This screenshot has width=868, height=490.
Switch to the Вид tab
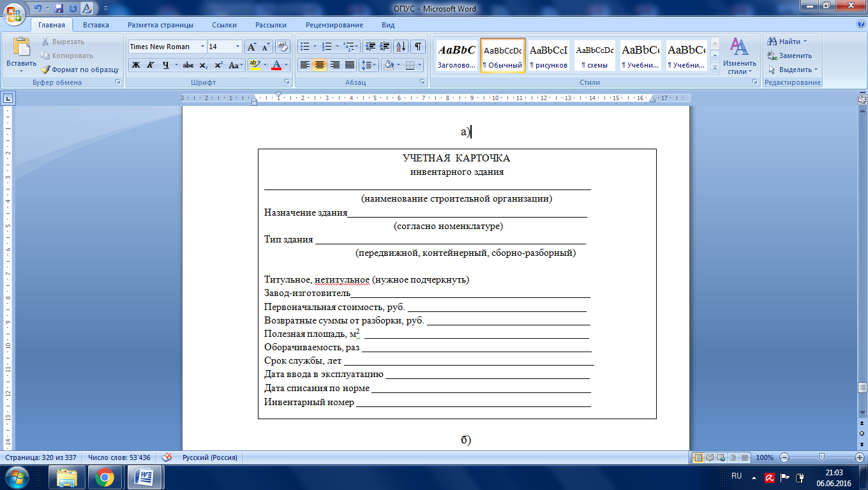point(388,25)
